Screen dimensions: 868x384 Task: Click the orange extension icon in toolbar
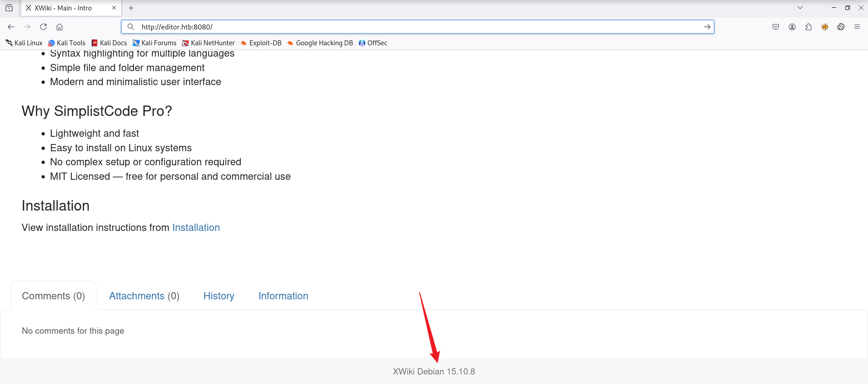(x=825, y=27)
